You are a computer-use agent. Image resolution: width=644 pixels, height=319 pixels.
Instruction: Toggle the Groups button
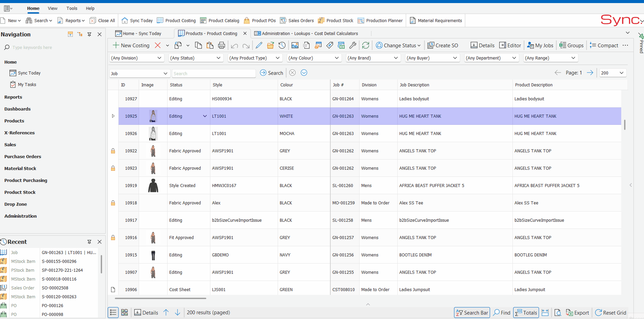click(x=572, y=45)
